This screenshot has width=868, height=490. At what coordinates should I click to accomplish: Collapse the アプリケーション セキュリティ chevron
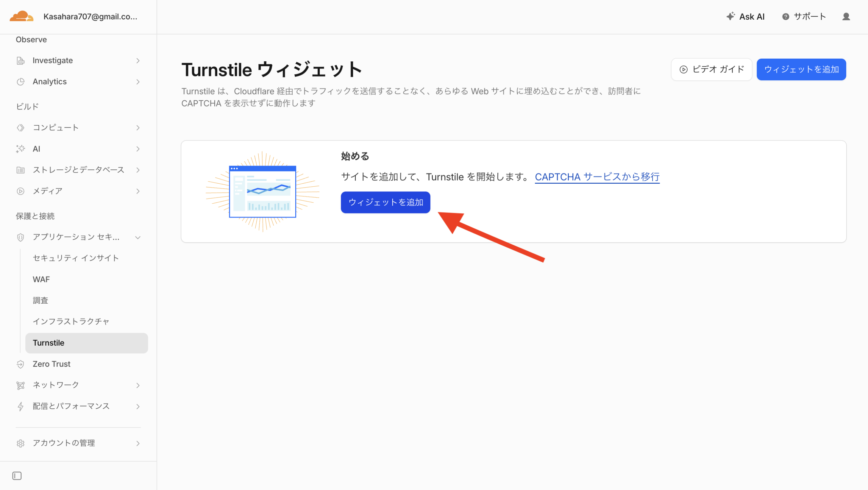point(138,237)
